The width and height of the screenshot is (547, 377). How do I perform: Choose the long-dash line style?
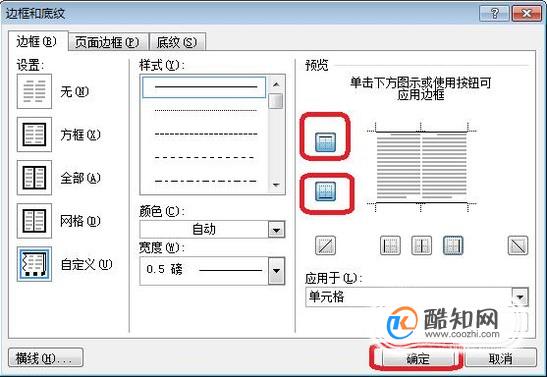pyautogui.click(x=204, y=157)
